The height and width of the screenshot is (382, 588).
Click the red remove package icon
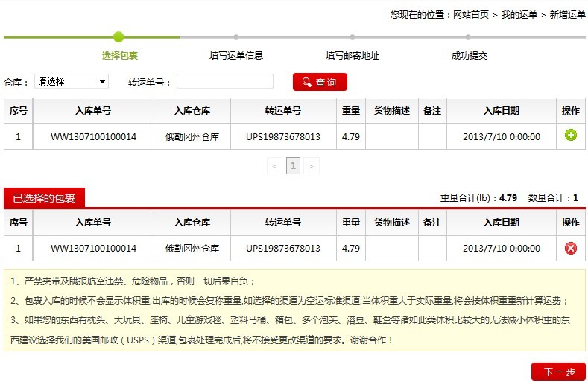571,248
